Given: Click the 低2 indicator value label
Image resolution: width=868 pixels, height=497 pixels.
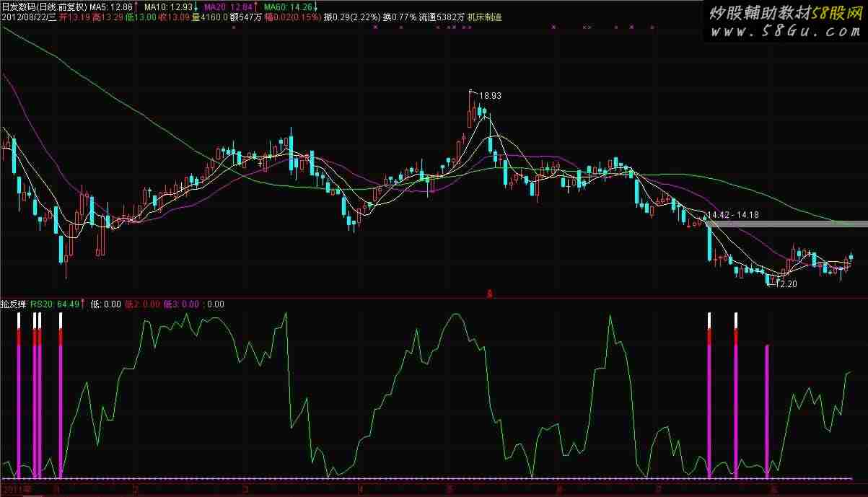Looking at the screenshot, I should click(x=143, y=304).
